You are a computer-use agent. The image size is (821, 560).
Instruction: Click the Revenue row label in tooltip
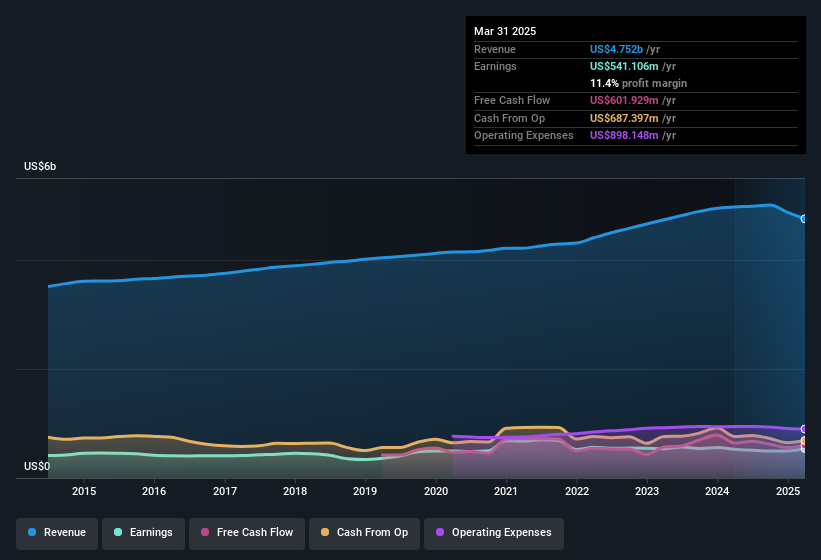click(x=495, y=49)
